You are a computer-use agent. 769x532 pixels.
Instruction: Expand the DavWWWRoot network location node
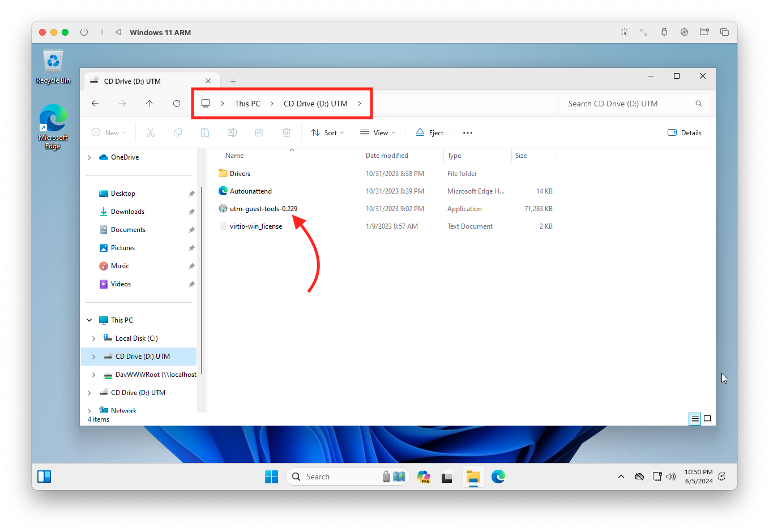(x=94, y=375)
